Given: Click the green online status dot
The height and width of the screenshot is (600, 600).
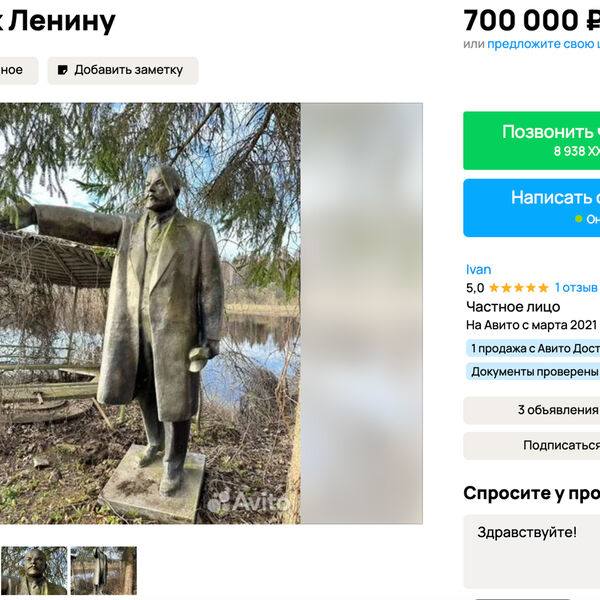Looking at the screenshot, I should [x=579, y=219].
